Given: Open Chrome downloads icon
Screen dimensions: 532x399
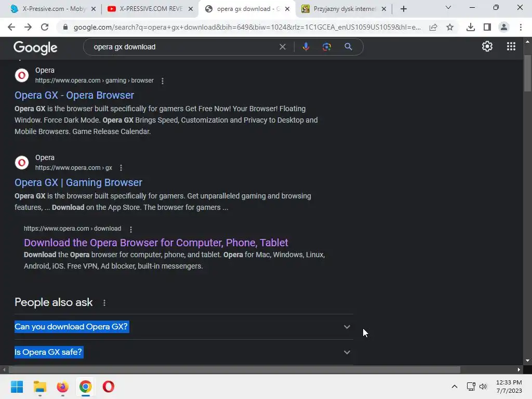Looking at the screenshot, I should (x=471, y=27).
